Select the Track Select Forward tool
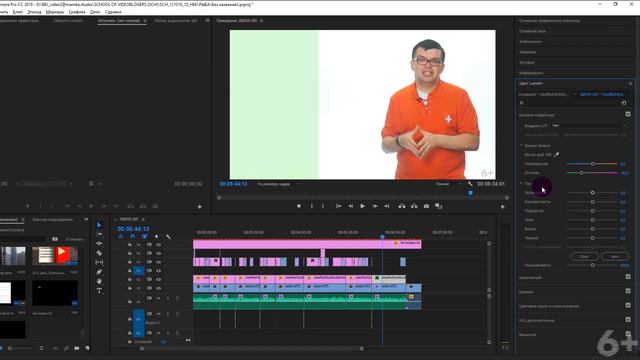640x360 pixels. coord(99,234)
